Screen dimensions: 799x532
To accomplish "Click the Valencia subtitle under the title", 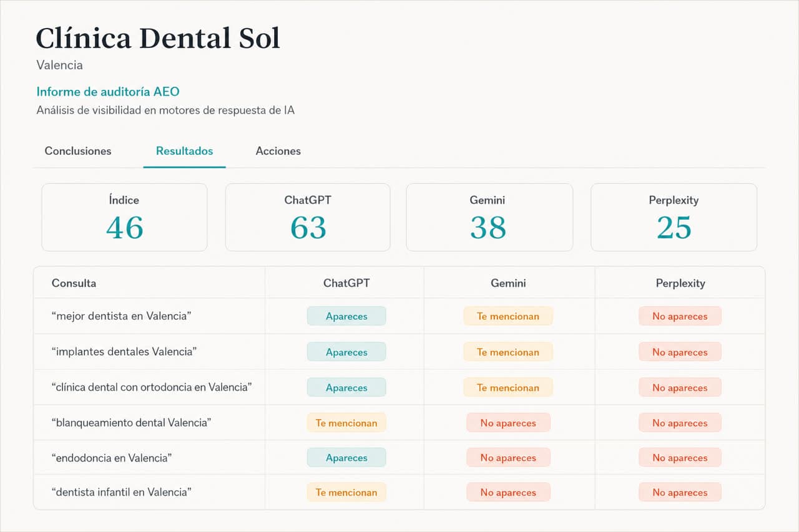I will (59, 65).
